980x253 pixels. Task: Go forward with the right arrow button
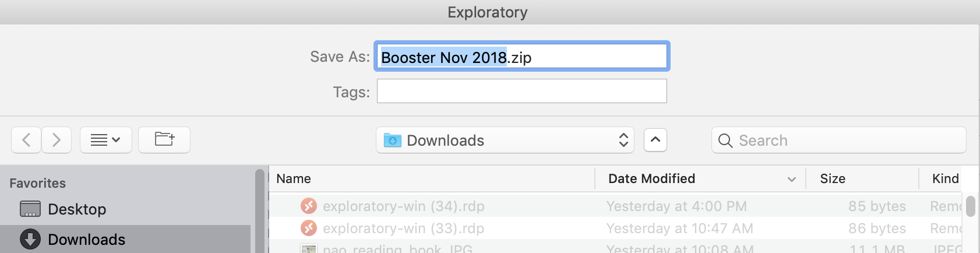click(57, 140)
